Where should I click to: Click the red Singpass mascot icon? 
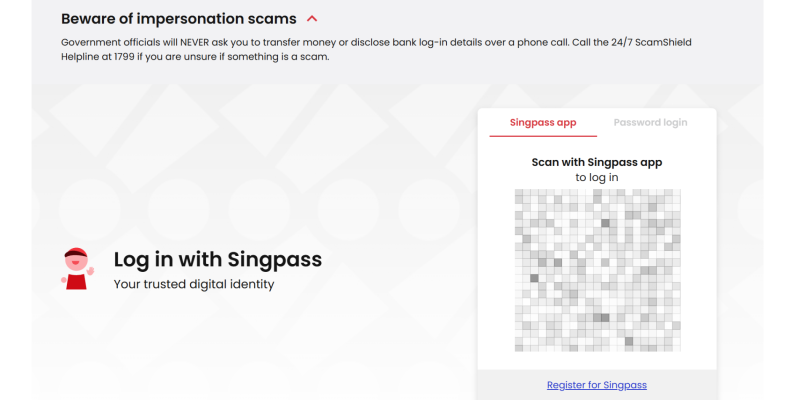(76, 269)
